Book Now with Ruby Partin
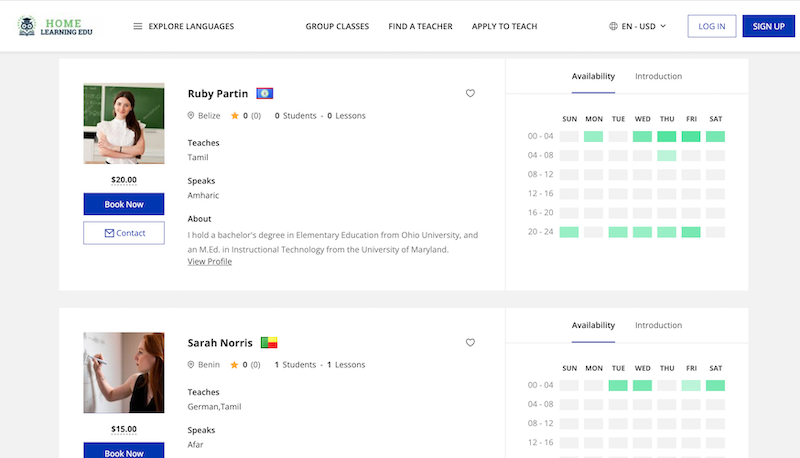 [124, 204]
